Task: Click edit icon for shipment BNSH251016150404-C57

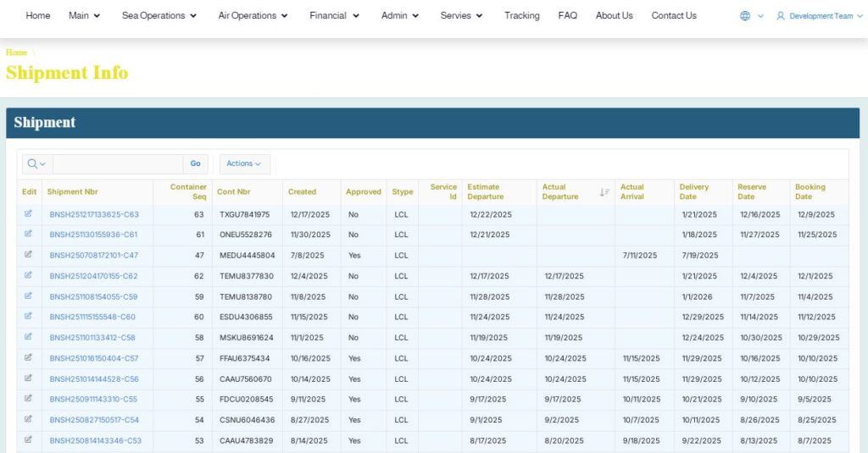Action: tap(28, 357)
